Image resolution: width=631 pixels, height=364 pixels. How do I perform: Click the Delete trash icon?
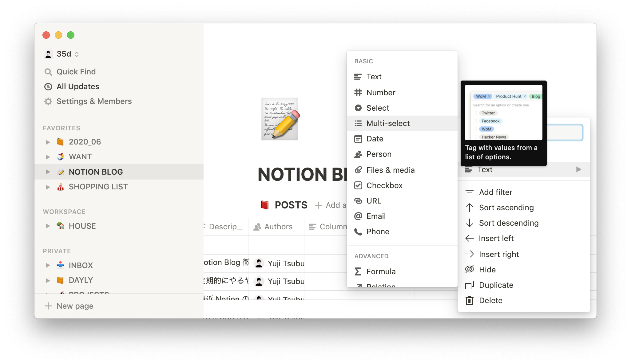[469, 300]
